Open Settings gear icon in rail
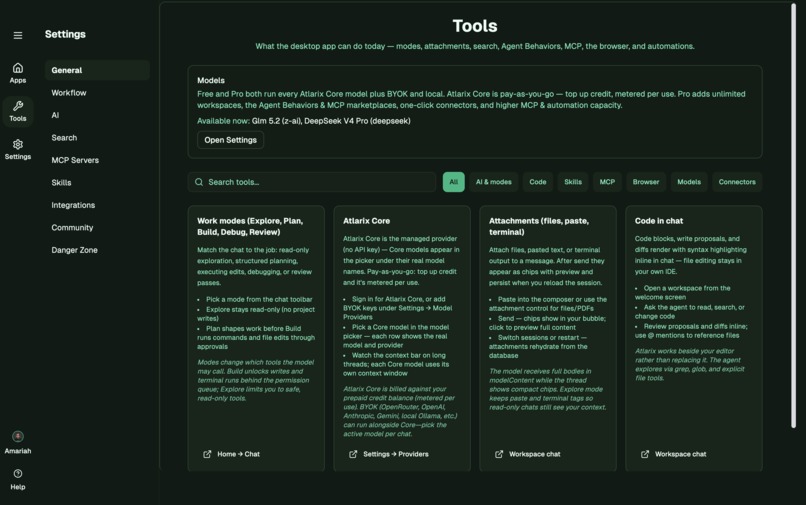 click(18, 145)
